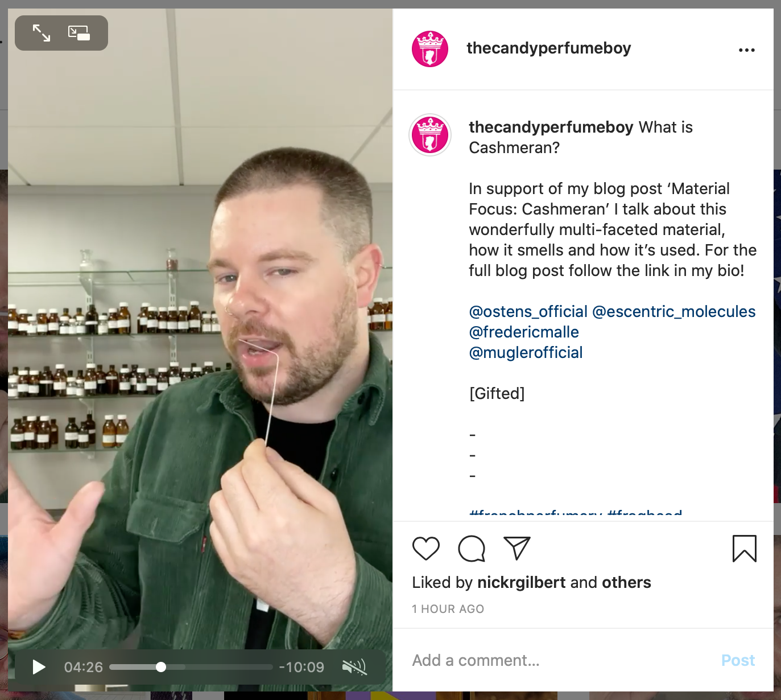Like the post with heart icon
The height and width of the screenshot is (700, 781).
click(x=426, y=549)
